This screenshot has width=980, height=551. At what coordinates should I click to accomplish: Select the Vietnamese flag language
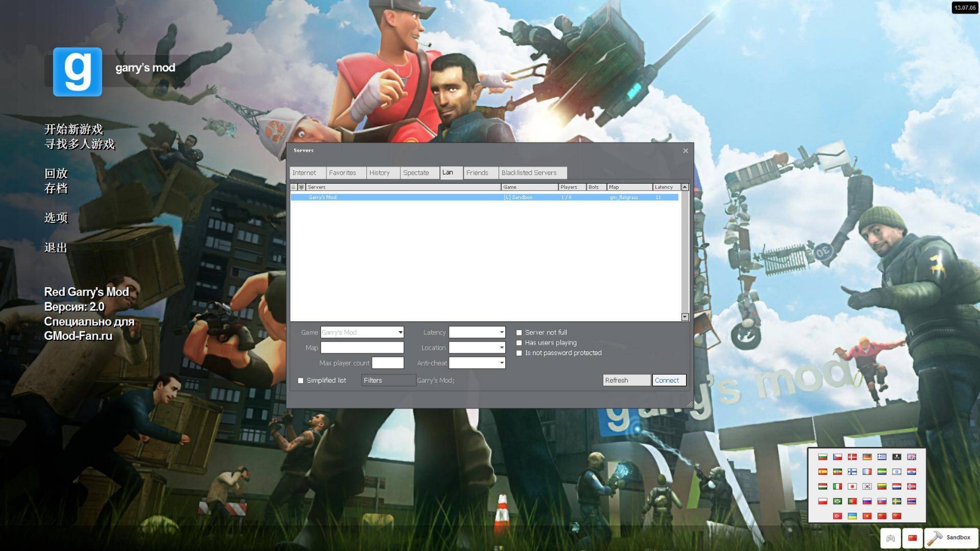[x=867, y=516]
